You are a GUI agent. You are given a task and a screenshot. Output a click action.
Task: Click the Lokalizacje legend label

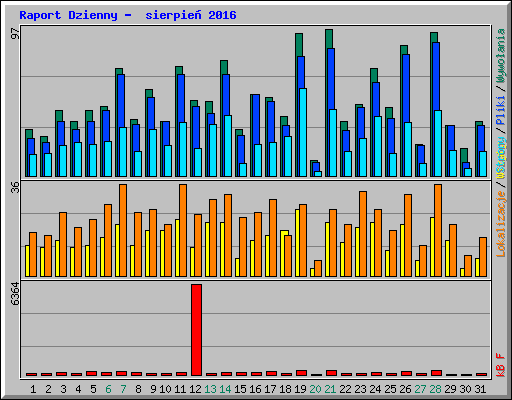(501, 224)
